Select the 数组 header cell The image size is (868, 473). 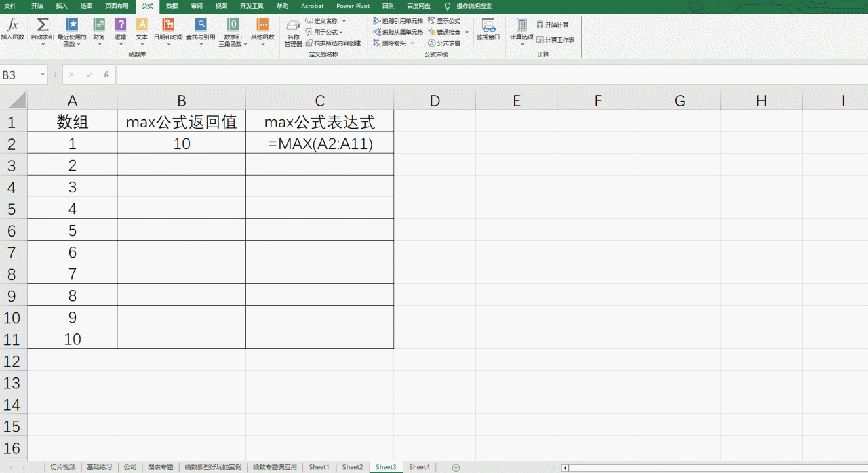[72, 121]
